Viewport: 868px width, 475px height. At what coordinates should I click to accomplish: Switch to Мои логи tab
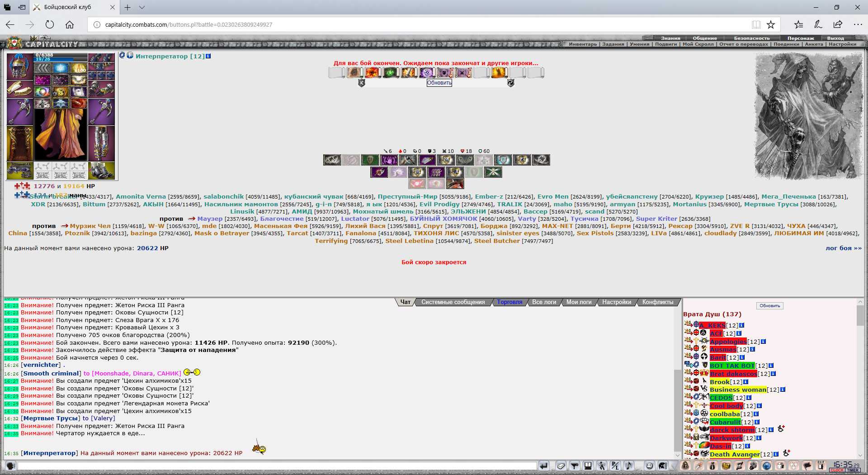[579, 302]
